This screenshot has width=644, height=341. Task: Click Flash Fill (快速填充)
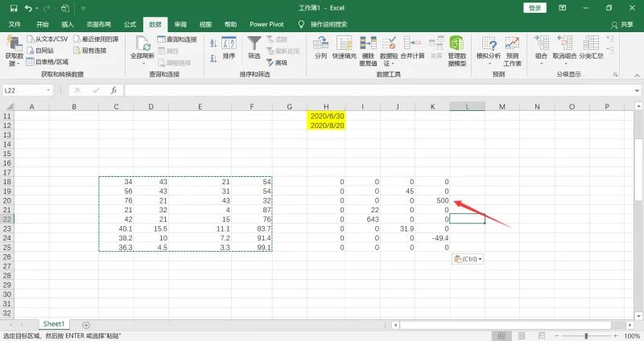tap(345, 48)
